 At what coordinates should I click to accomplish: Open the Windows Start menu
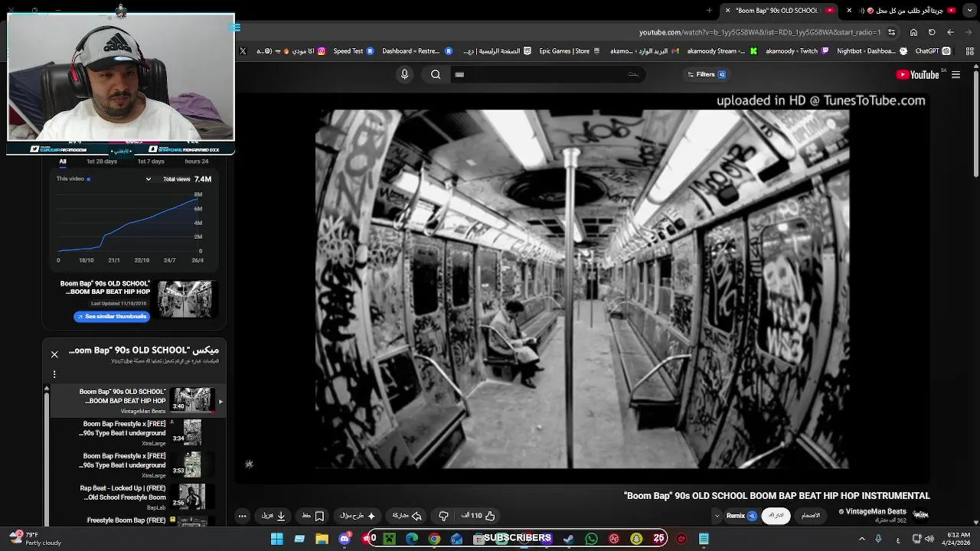[x=277, y=539]
